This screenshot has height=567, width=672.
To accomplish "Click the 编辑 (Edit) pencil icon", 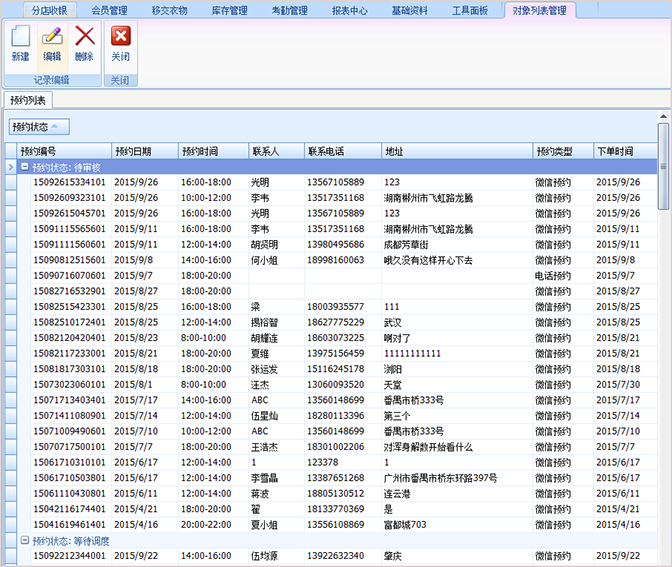I will [52, 44].
